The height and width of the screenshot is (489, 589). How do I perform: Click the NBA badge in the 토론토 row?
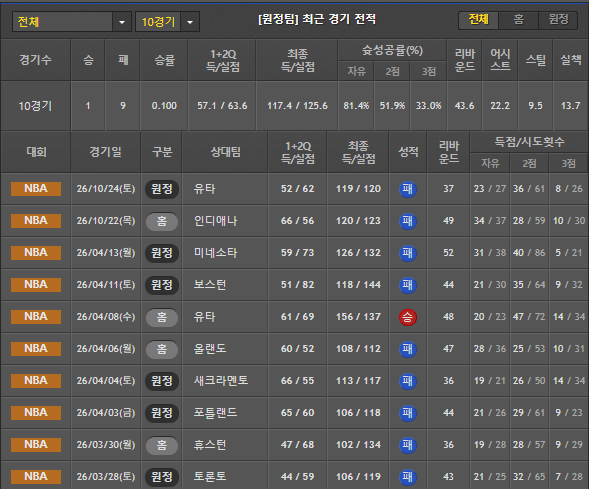pos(36,477)
